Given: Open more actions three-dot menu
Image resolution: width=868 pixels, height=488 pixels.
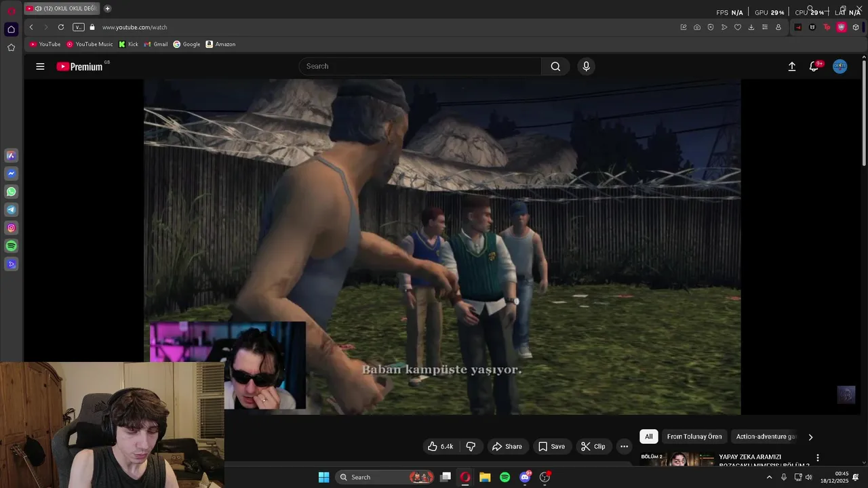Looking at the screenshot, I should pyautogui.click(x=624, y=447).
